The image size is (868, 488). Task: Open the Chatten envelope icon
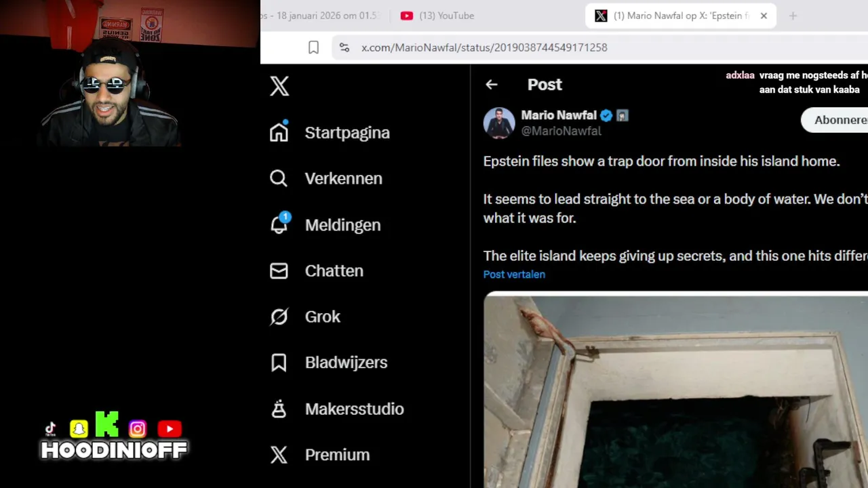279,270
